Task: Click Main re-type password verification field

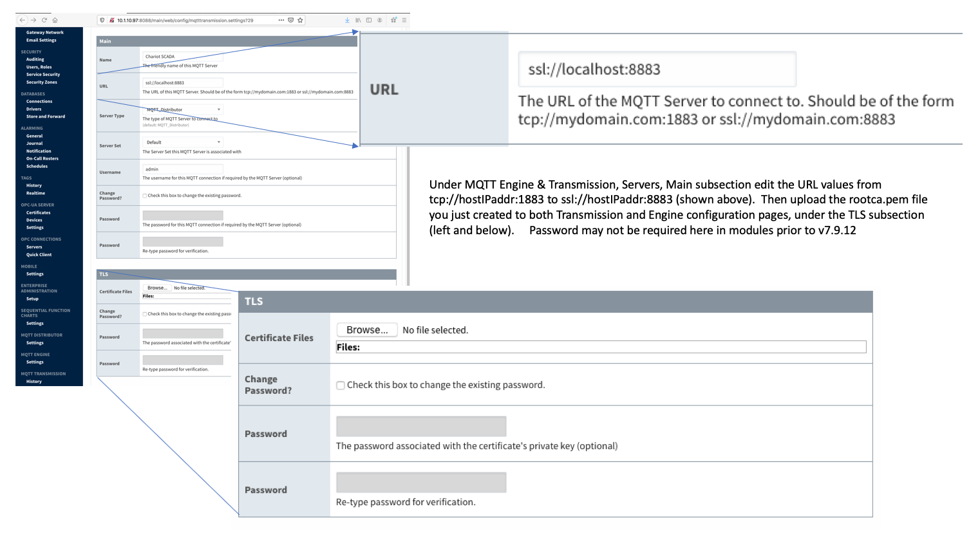Action: point(183,242)
